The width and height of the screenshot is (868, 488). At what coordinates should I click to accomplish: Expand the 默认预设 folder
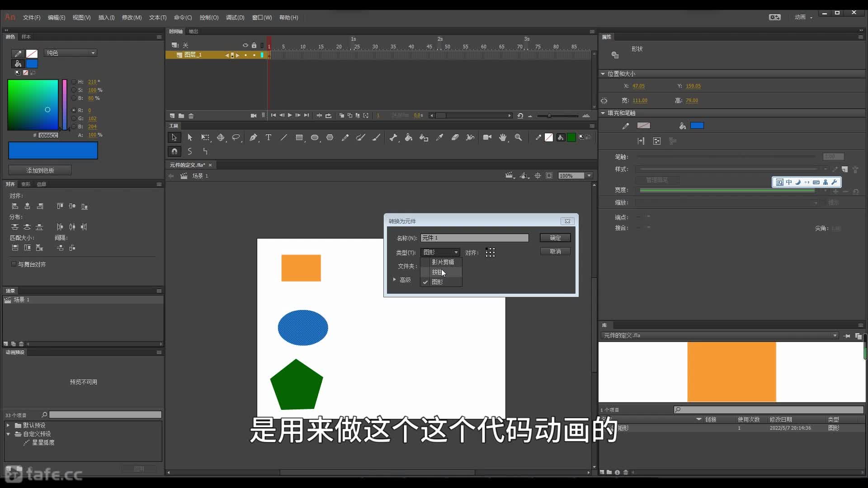8,425
